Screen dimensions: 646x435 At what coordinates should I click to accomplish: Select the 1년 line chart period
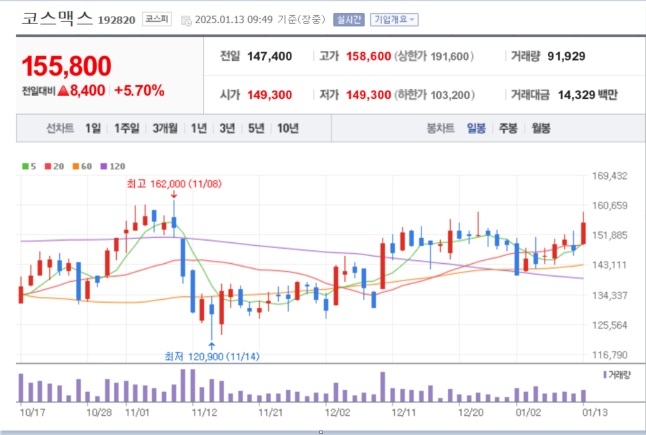(199, 128)
